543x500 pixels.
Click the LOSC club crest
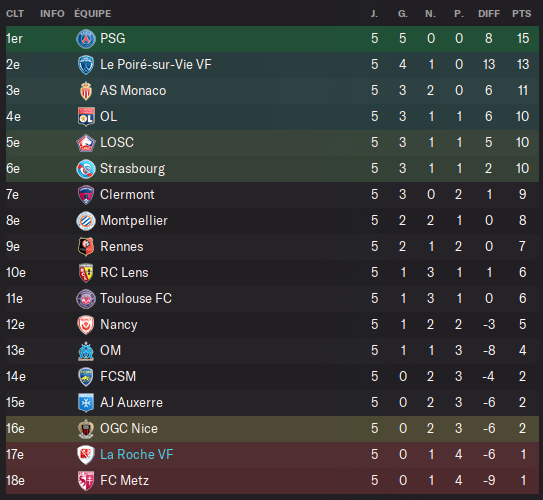pyautogui.click(x=86, y=143)
